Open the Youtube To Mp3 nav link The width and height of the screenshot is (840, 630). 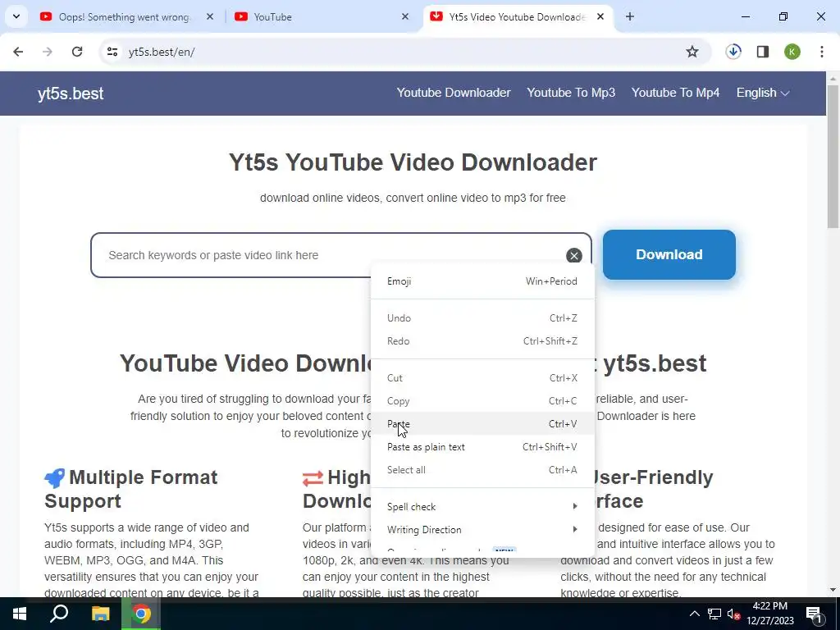(x=571, y=93)
